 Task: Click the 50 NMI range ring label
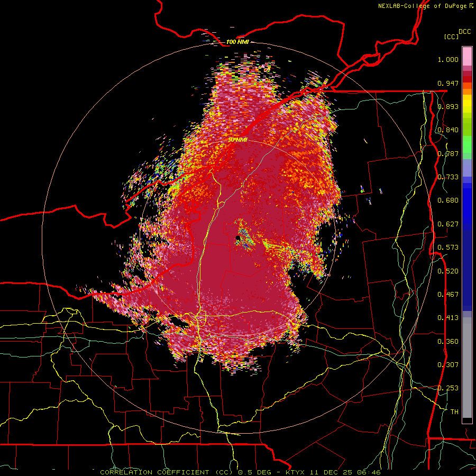(x=237, y=140)
